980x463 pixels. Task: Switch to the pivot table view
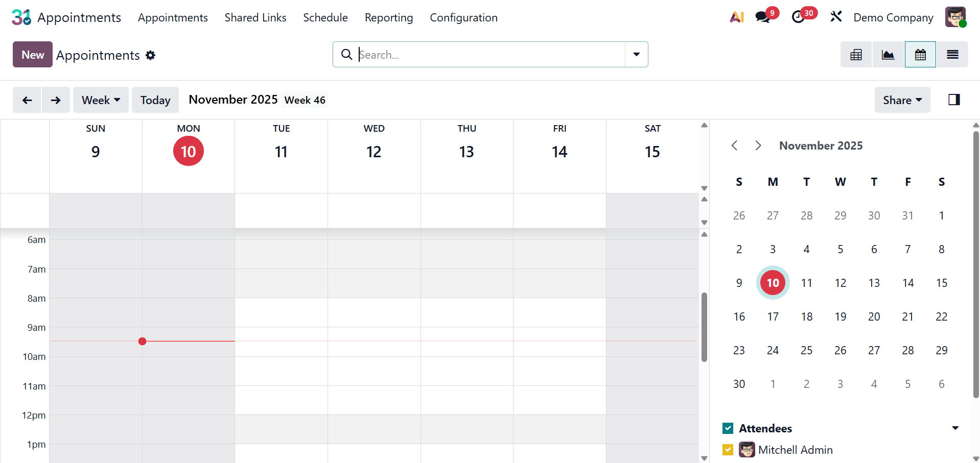click(856, 55)
